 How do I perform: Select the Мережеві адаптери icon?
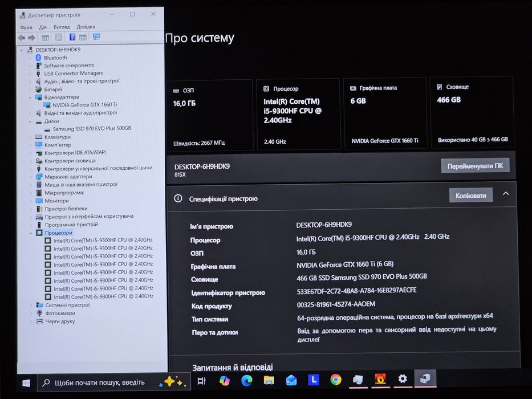39,177
